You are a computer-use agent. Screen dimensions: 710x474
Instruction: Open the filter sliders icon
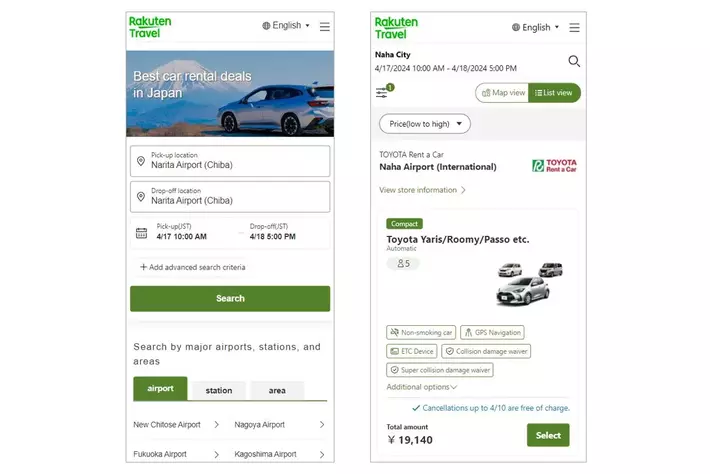pos(382,93)
